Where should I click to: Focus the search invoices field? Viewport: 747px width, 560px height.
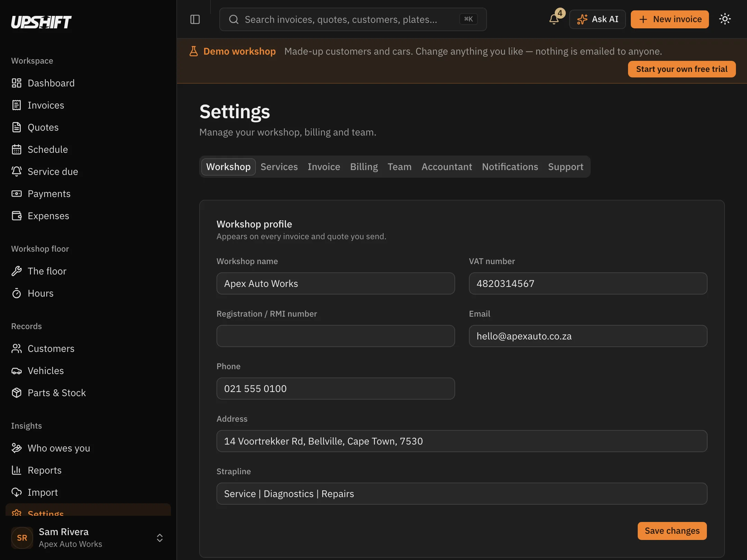click(x=353, y=19)
